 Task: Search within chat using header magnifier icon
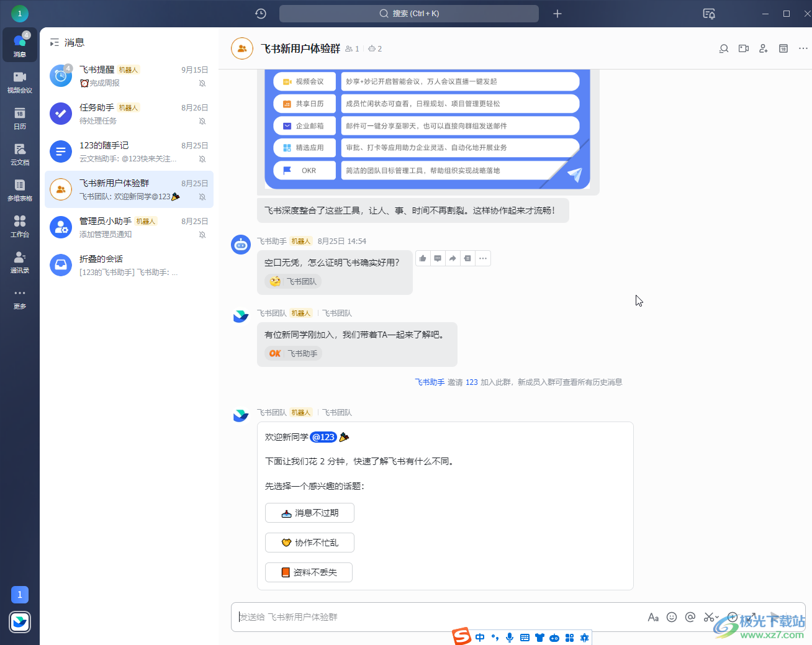pos(724,48)
